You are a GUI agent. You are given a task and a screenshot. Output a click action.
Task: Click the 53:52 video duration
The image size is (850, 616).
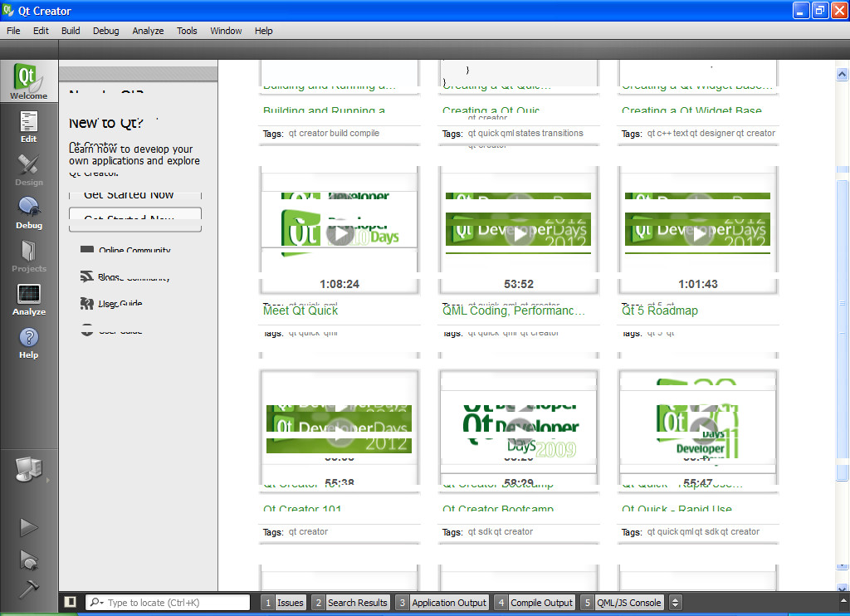point(519,284)
